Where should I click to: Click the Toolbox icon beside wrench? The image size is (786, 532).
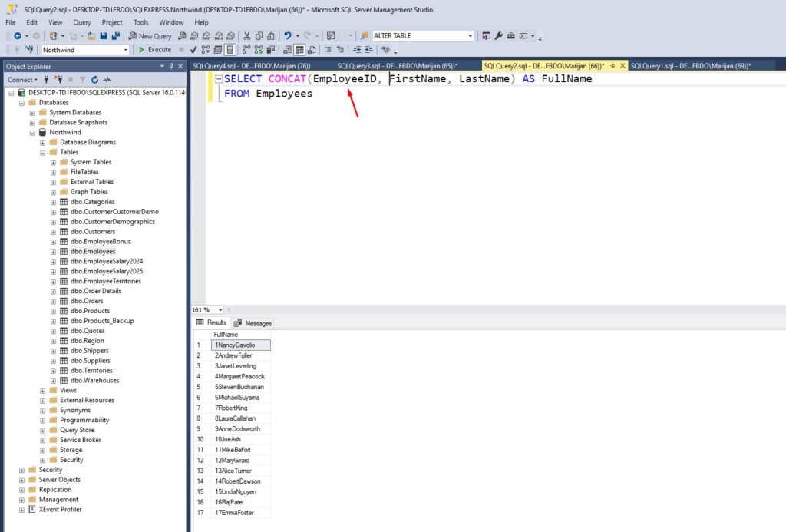(x=510, y=36)
